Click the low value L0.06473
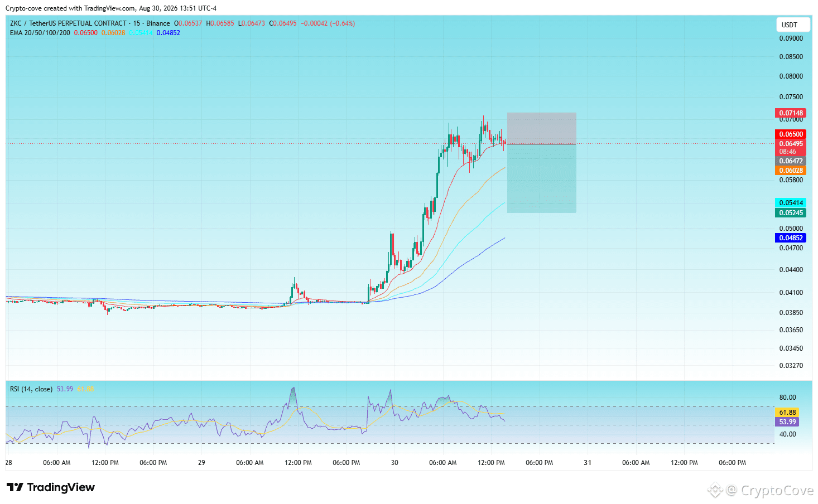 tap(252, 23)
